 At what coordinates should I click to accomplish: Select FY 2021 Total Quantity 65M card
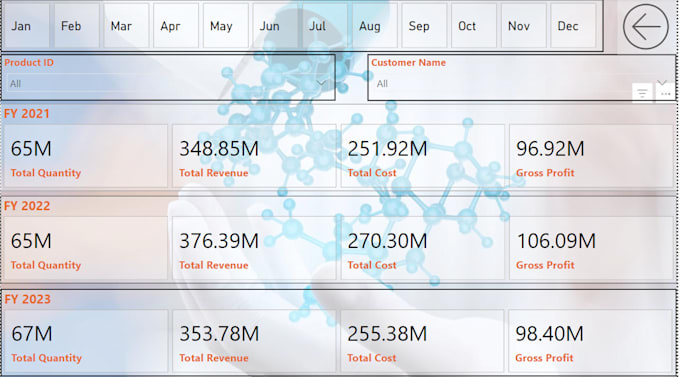[85, 157]
